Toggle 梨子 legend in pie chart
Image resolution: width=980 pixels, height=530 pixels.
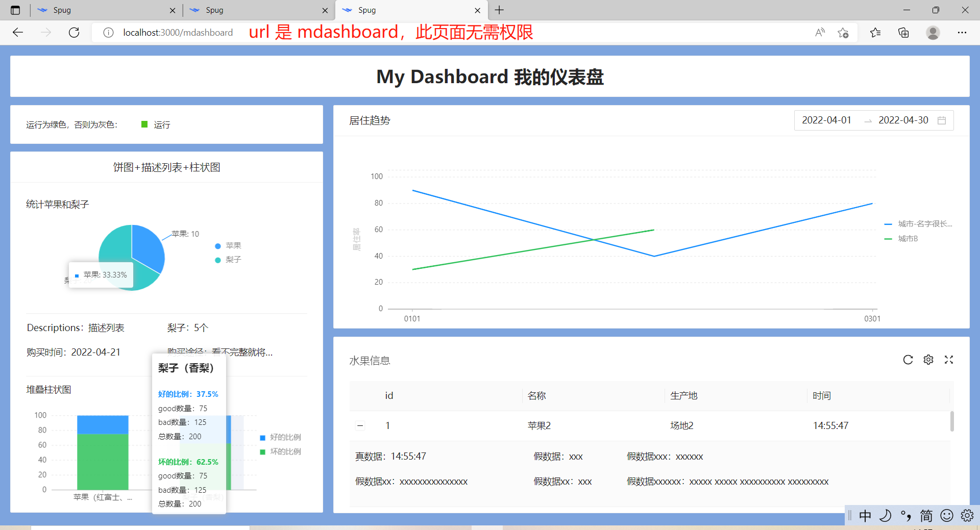click(228, 260)
